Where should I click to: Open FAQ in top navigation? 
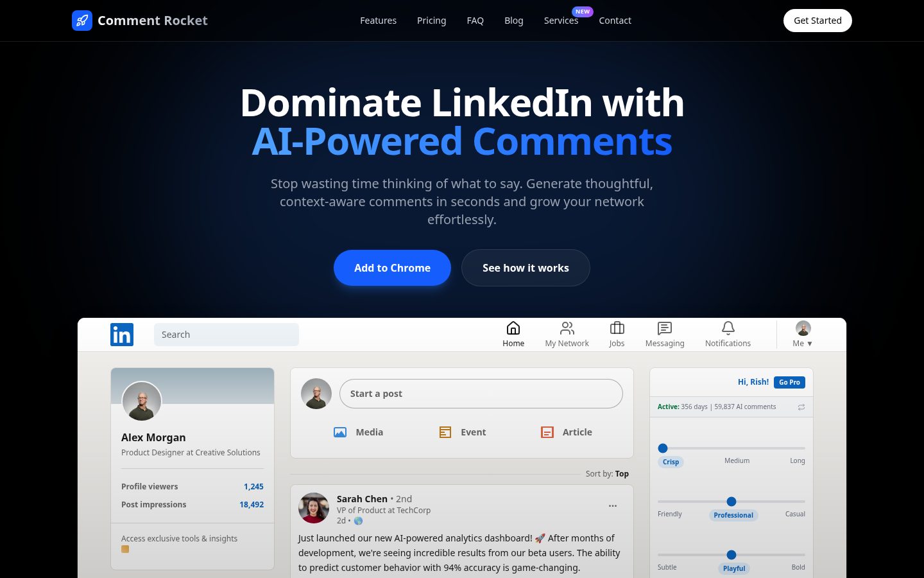(475, 21)
